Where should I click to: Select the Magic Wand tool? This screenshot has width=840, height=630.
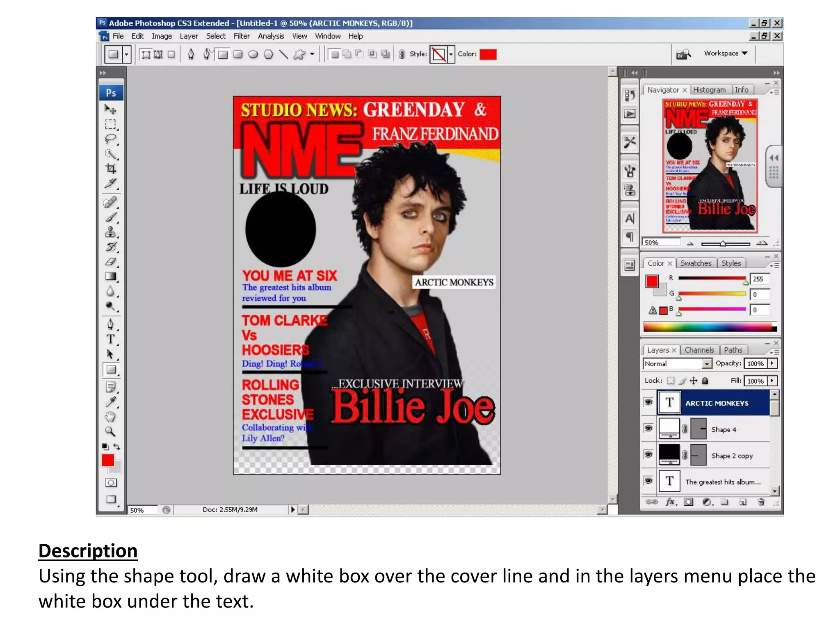pyautogui.click(x=110, y=154)
